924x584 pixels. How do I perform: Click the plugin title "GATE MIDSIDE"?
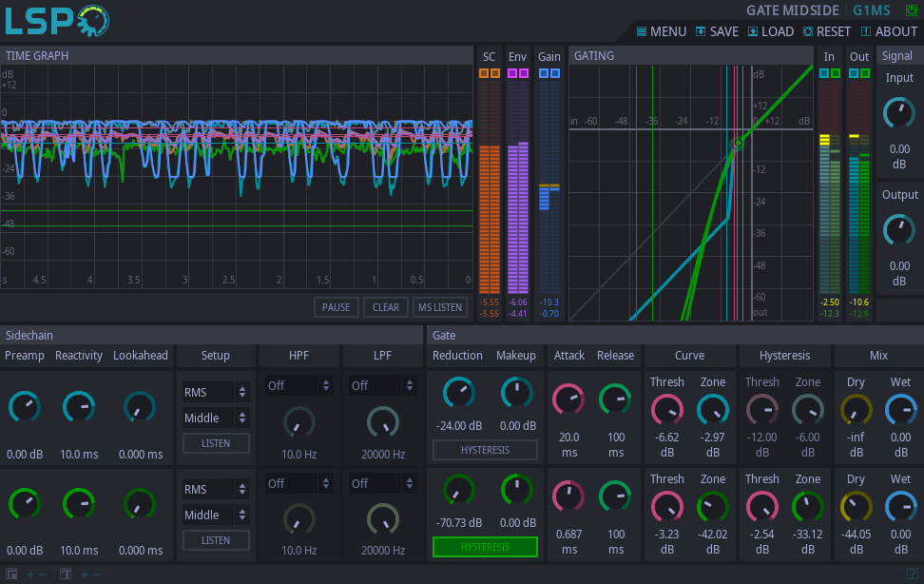point(793,10)
